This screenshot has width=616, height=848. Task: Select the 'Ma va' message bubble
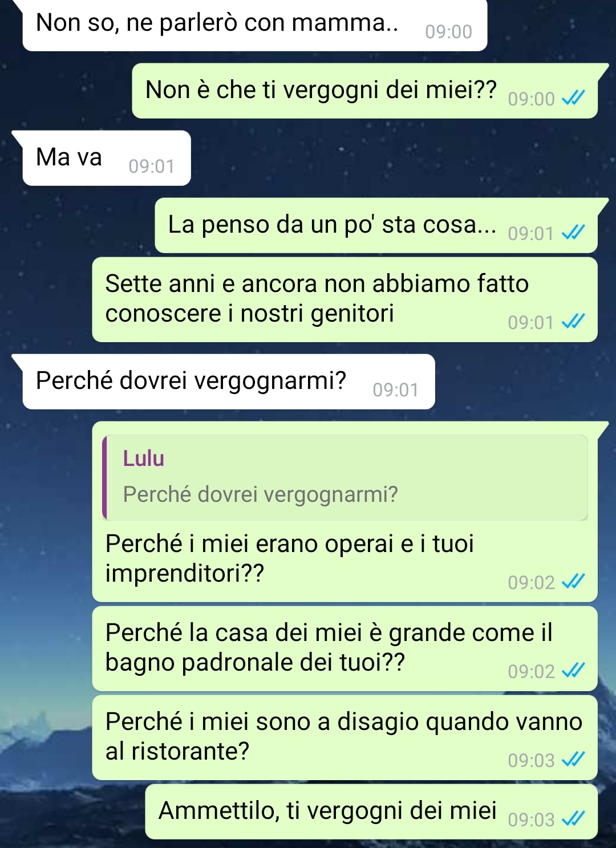click(x=106, y=158)
